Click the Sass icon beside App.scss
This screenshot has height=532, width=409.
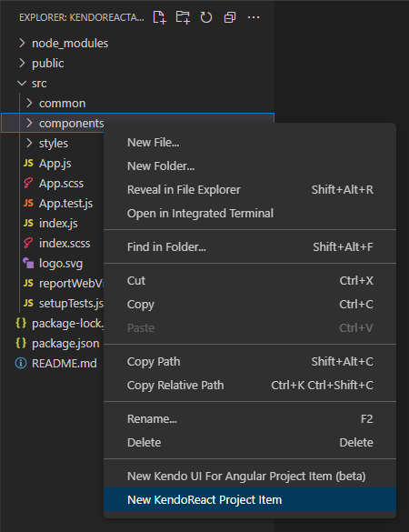pyautogui.click(x=28, y=183)
